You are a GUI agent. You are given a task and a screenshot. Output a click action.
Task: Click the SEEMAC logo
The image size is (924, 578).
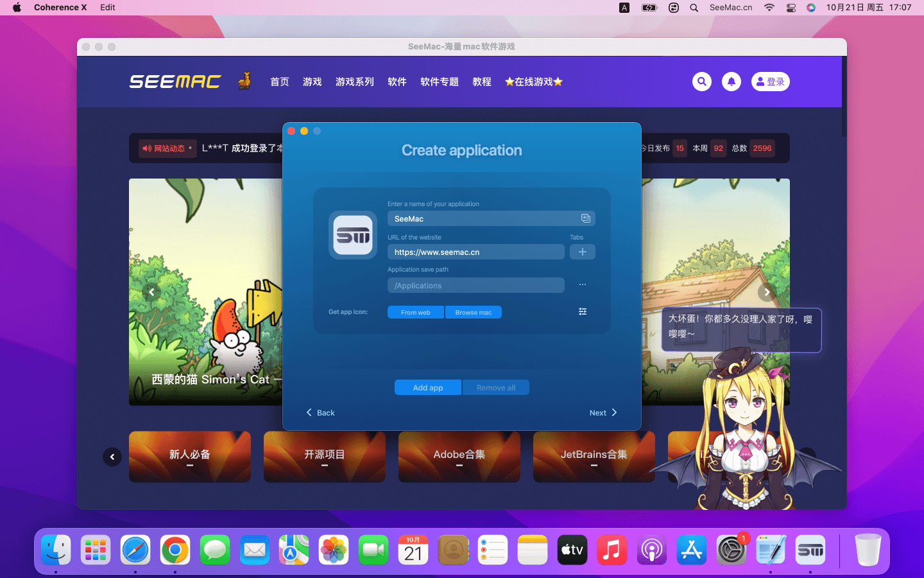175,82
